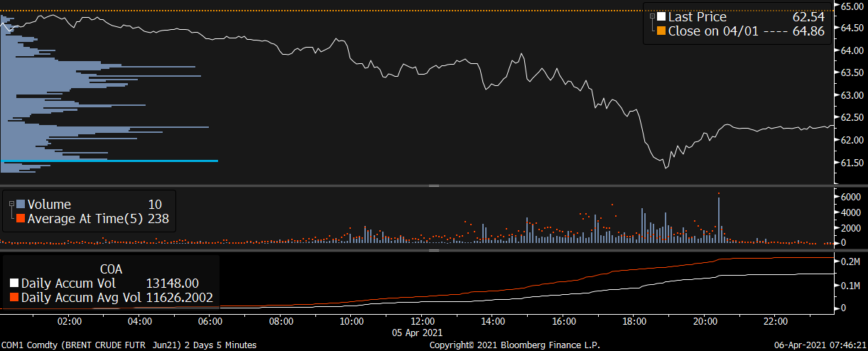Click the 10:00 time axis label
868x351 pixels.
click(x=351, y=321)
